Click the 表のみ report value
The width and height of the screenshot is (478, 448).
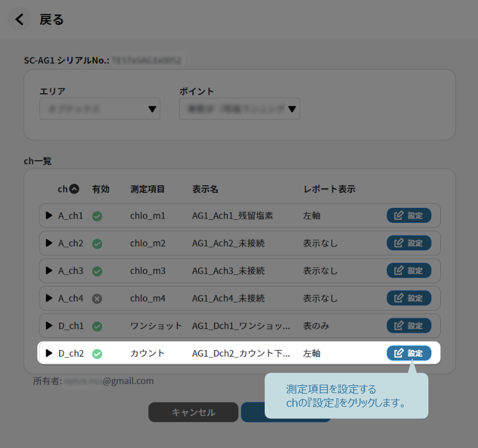pos(316,326)
